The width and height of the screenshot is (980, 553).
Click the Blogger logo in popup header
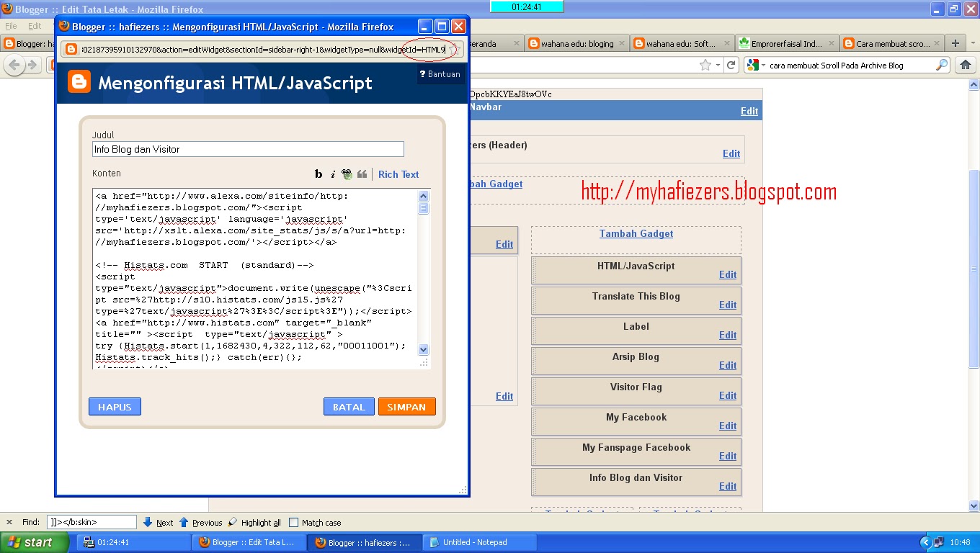pyautogui.click(x=79, y=82)
